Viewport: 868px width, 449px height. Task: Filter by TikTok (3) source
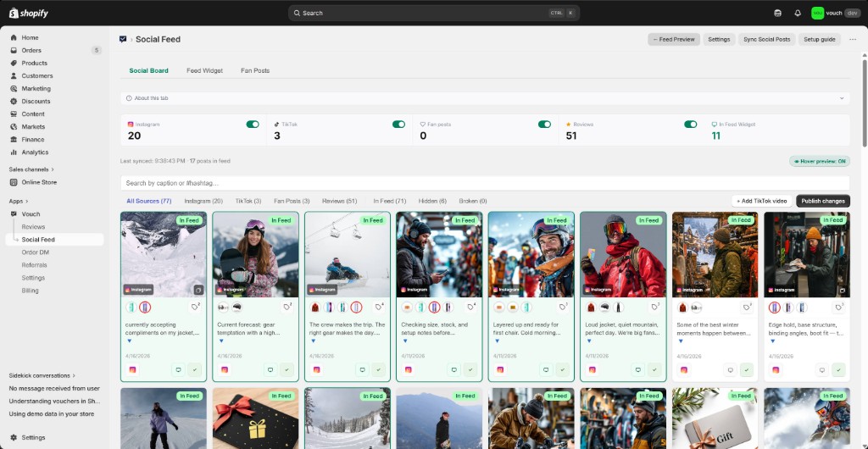click(x=248, y=202)
